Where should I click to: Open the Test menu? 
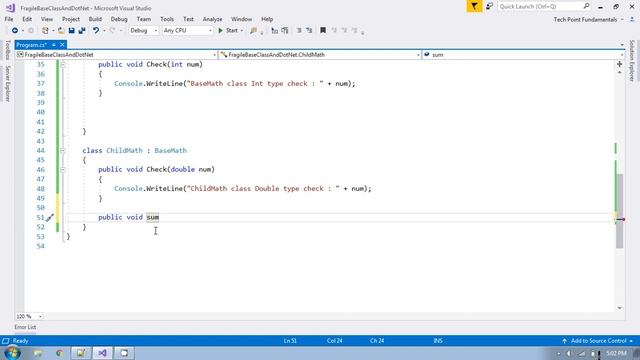pos(188,19)
